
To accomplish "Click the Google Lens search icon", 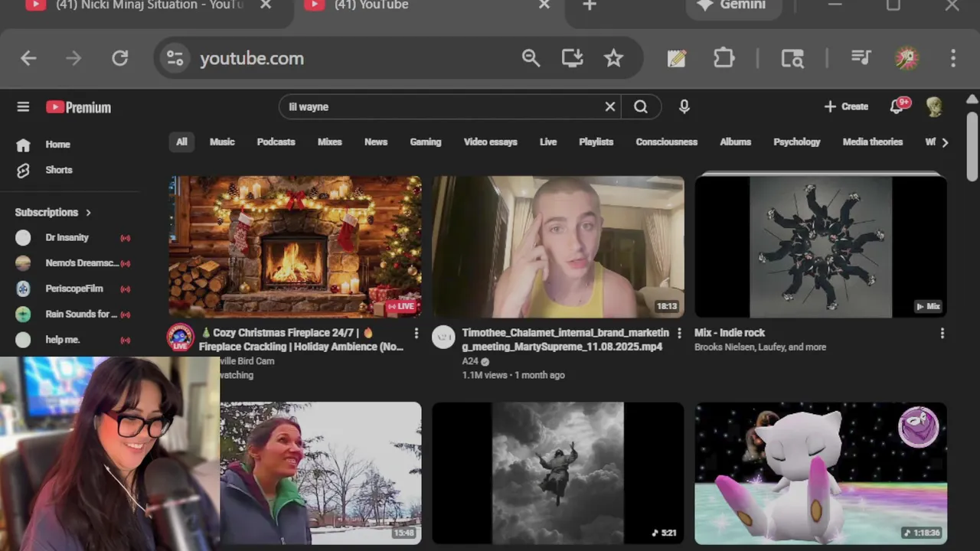I will [x=792, y=58].
